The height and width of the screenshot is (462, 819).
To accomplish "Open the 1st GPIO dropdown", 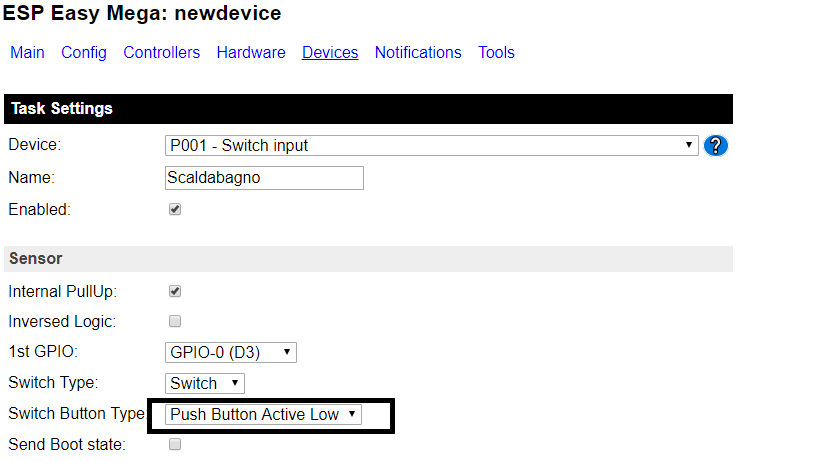I will pos(231,352).
